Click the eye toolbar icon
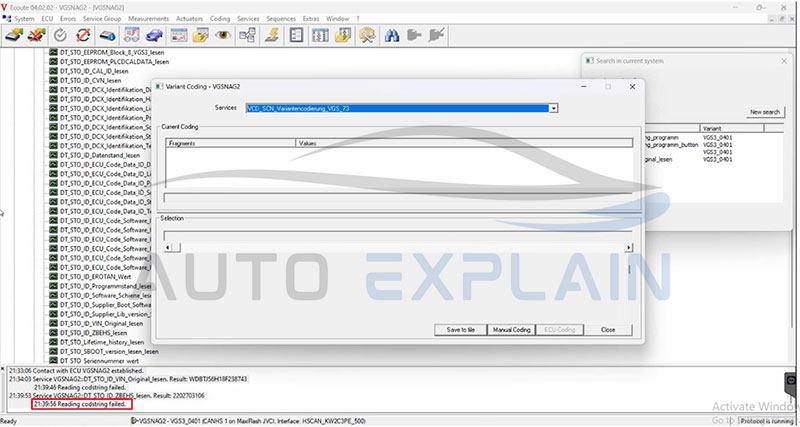The height and width of the screenshot is (427, 800). tap(223, 35)
